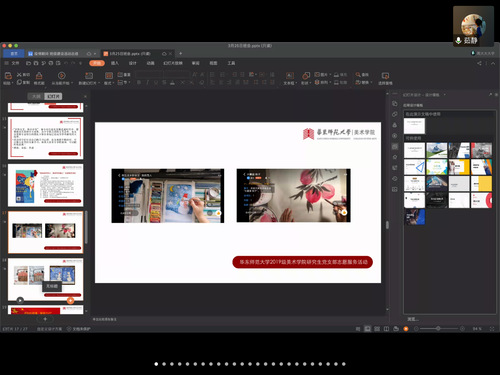Click the orange play button in status bar
The image size is (500, 375).
coord(406,329)
